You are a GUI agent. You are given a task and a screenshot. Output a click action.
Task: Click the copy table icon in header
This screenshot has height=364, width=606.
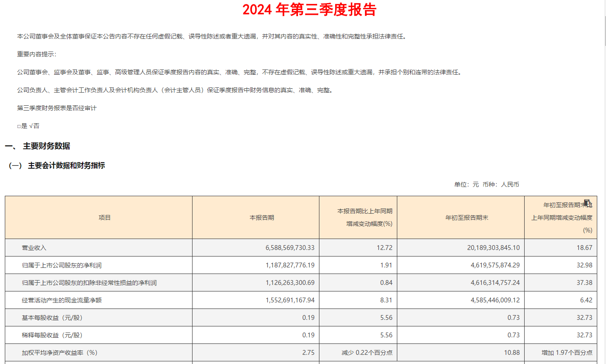(x=587, y=203)
